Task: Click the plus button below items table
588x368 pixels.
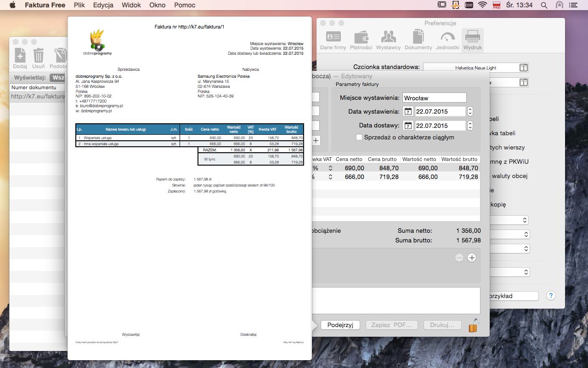Action: pos(472,258)
